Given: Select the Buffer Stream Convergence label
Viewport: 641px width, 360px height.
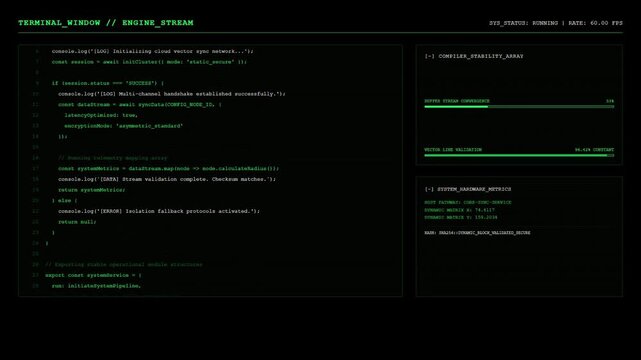Looking at the screenshot, I should coord(457,101).
